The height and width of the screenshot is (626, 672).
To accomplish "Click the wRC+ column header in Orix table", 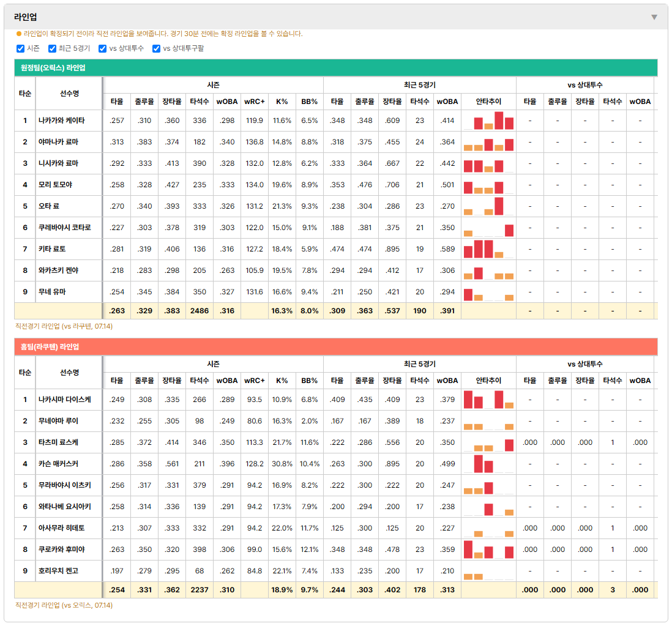I will click(x=255, y=102).
